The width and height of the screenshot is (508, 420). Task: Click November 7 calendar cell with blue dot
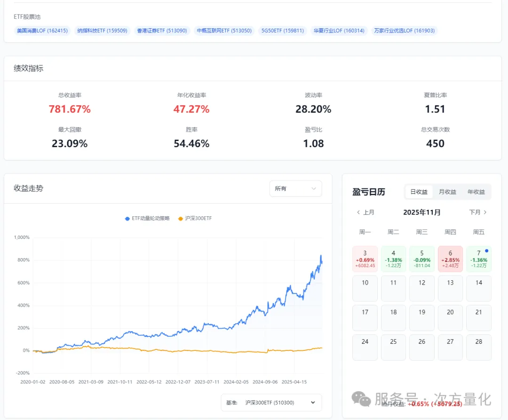pyautogui.click(x=478, y=259)
